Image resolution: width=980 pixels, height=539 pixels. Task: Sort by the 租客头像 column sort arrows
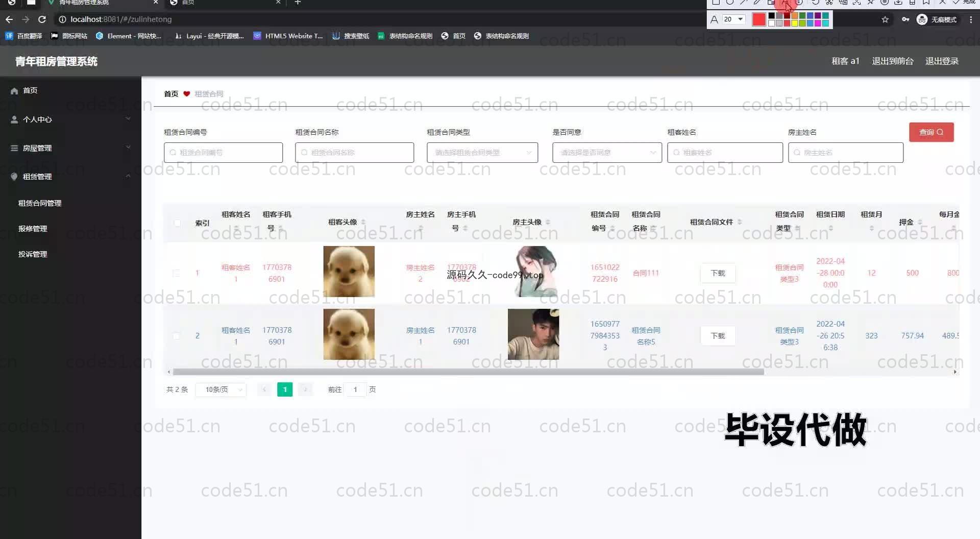pos(363,222)
